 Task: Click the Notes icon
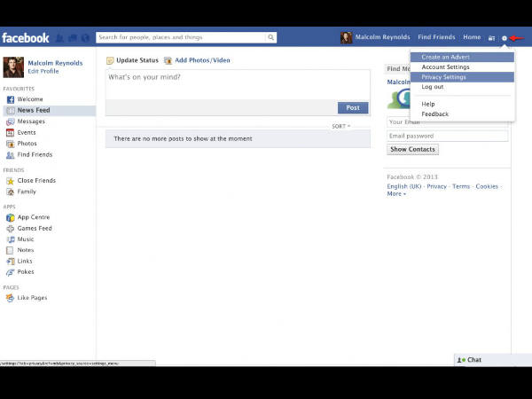[x=11, y=250]
